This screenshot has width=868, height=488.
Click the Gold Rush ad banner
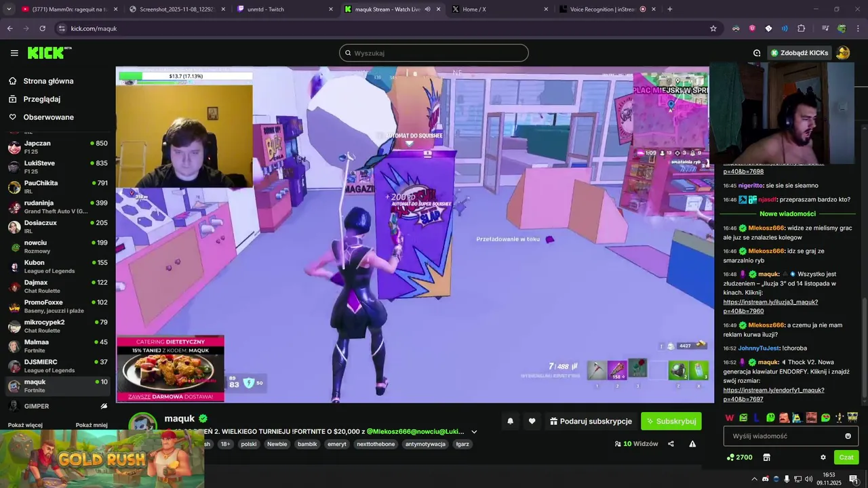(102, 459)
